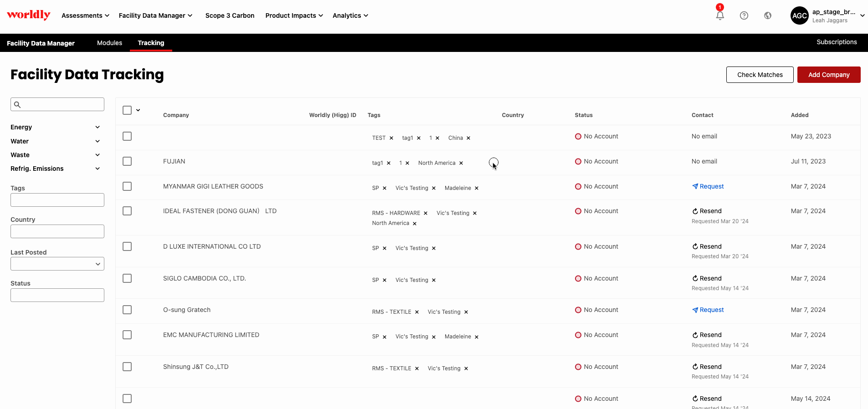Open the Last Posted dropdown

57,264
